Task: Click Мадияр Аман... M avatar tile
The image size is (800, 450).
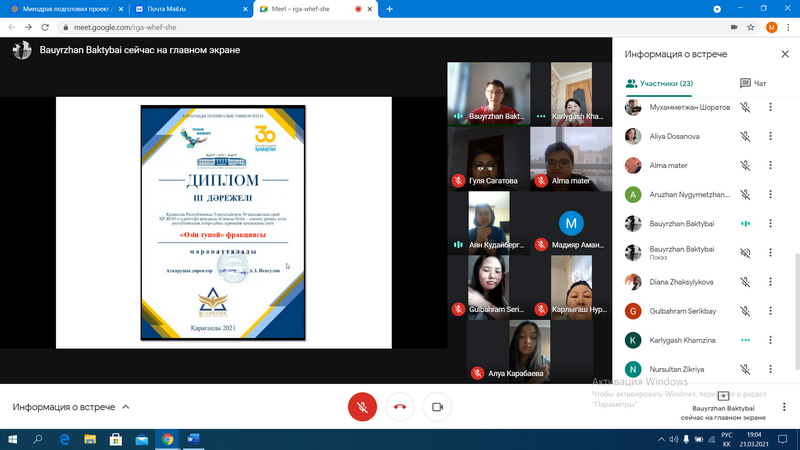Action: (571, 223)
